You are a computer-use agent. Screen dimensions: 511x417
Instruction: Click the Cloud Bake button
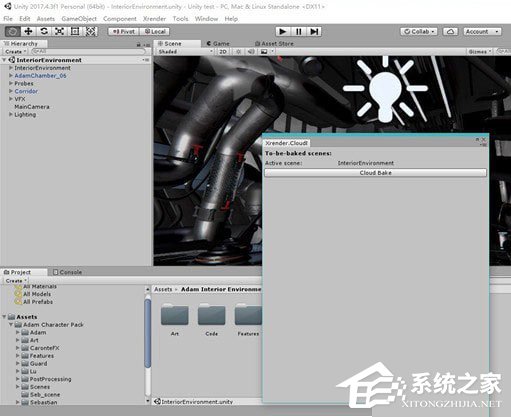point(375,173)
